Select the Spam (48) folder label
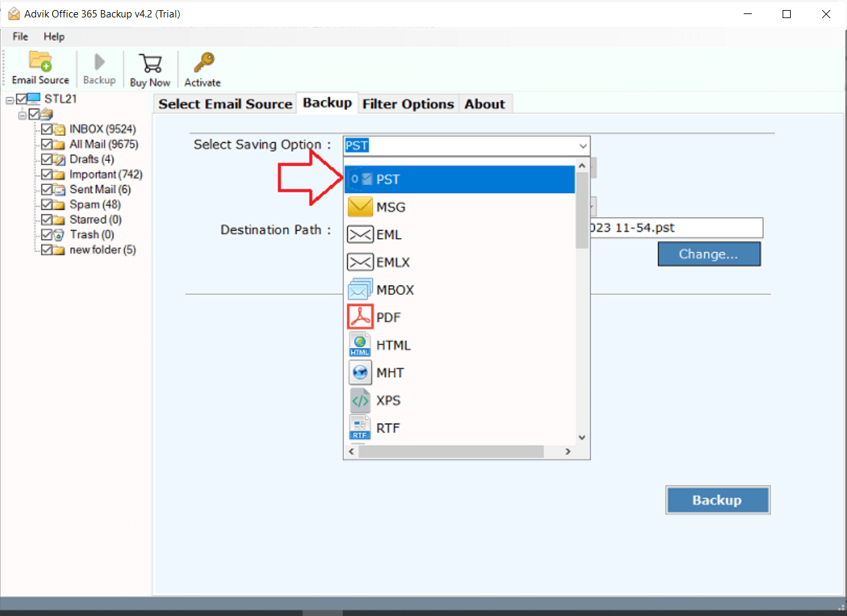 coord(95,204)
